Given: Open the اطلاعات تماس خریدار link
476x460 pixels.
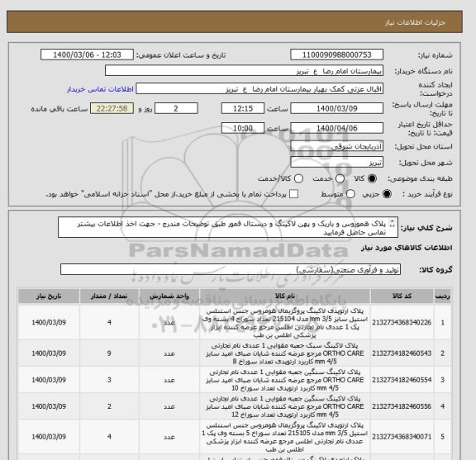Looking at the screenshot, I should 100,89.
